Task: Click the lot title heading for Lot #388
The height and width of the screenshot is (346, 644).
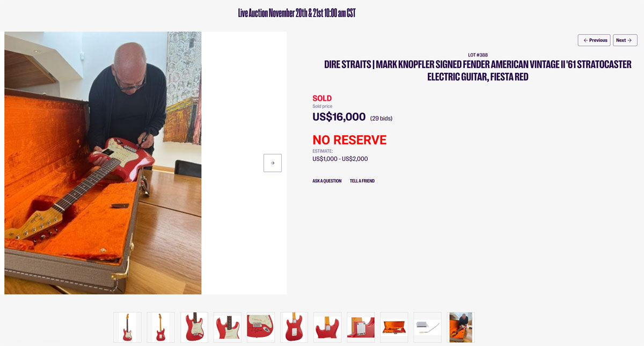Action: click(x=478, y=70)
